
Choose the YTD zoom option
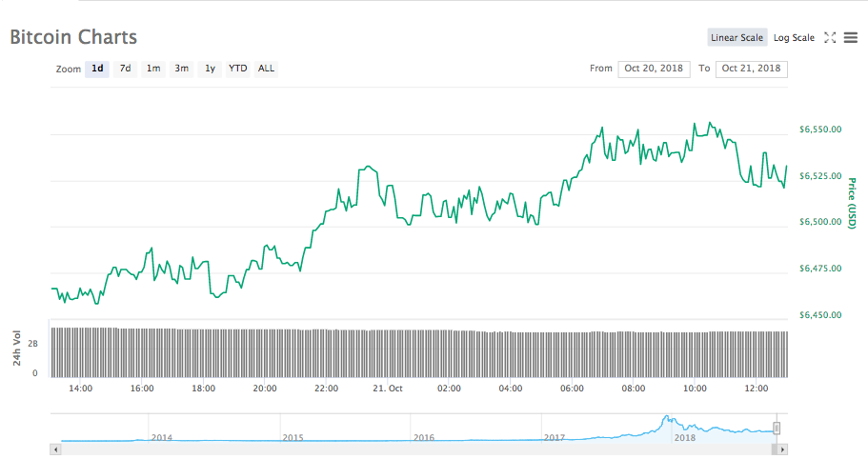[x=238, y=69]
